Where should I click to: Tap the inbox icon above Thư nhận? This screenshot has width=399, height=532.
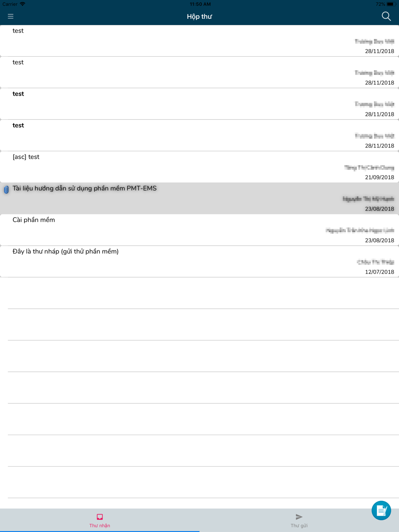[100, 517]
